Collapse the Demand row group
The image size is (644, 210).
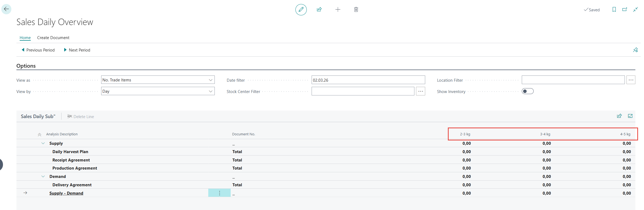pos(43,177)
